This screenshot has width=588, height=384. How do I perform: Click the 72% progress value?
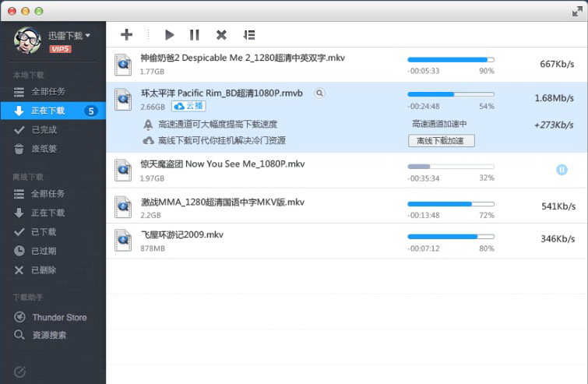[x=487, y=215]
